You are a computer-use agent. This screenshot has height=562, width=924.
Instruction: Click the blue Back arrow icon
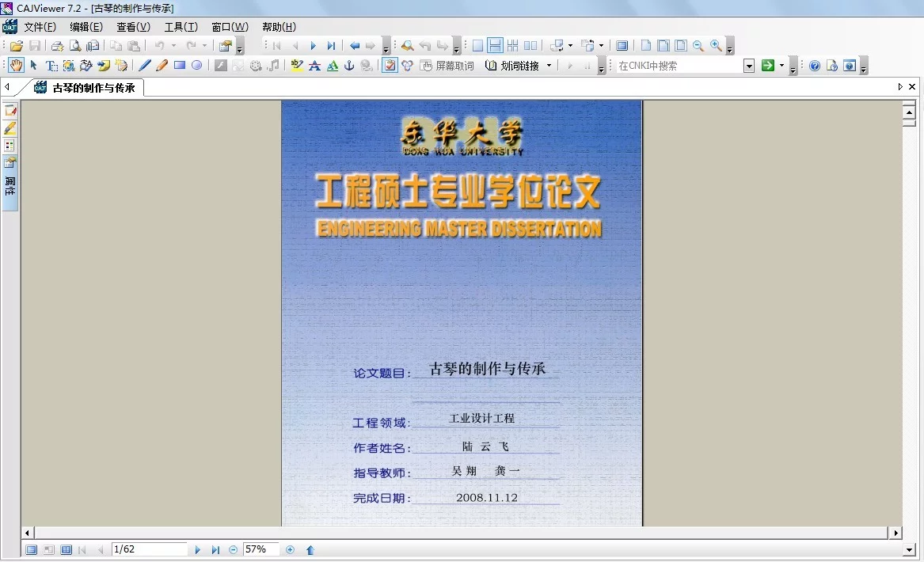tap(355, 46)
